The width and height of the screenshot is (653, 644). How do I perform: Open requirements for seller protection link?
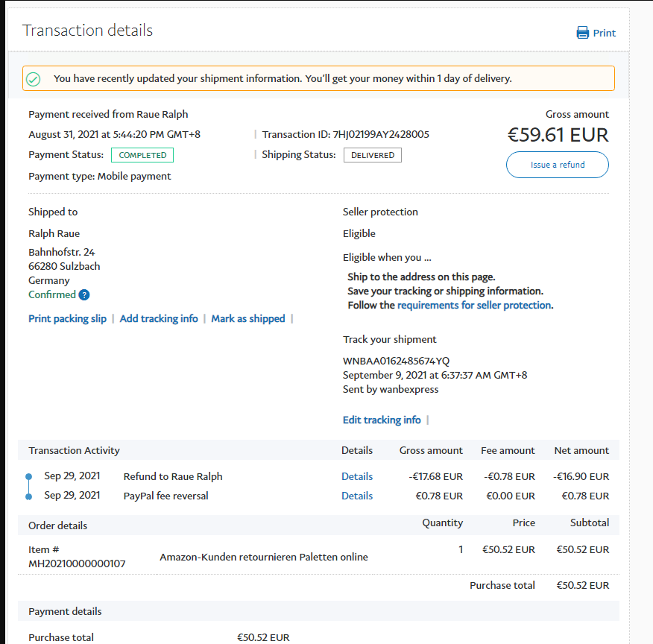pyautogui.click(x=474, y=305)
